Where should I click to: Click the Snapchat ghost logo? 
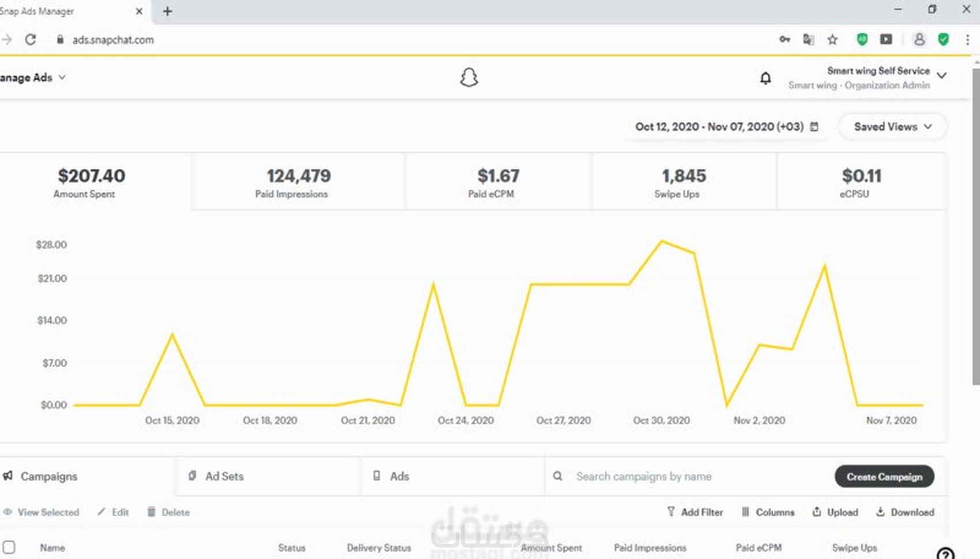coord(469,78)
